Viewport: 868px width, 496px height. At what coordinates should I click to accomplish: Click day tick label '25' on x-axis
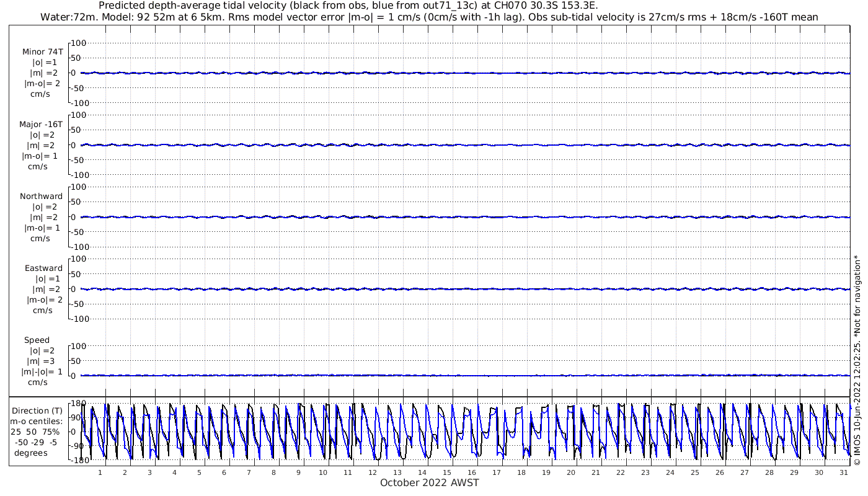(x=695, y=472)
